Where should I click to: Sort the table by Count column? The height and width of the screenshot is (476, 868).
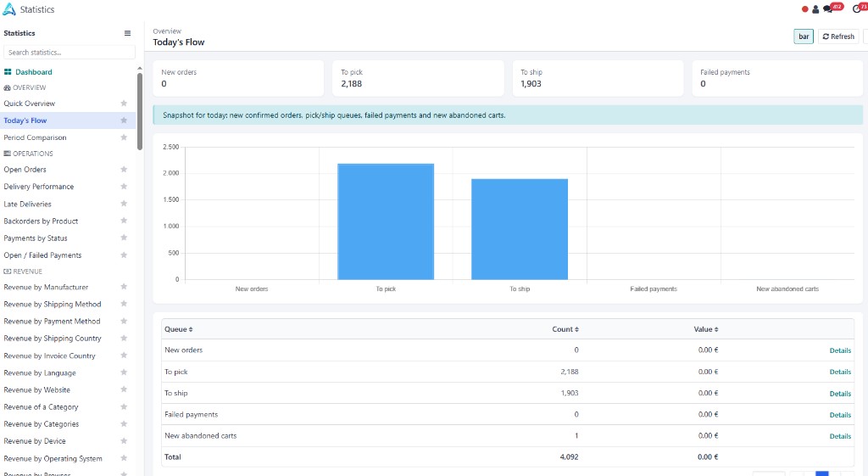pos(565,329)
